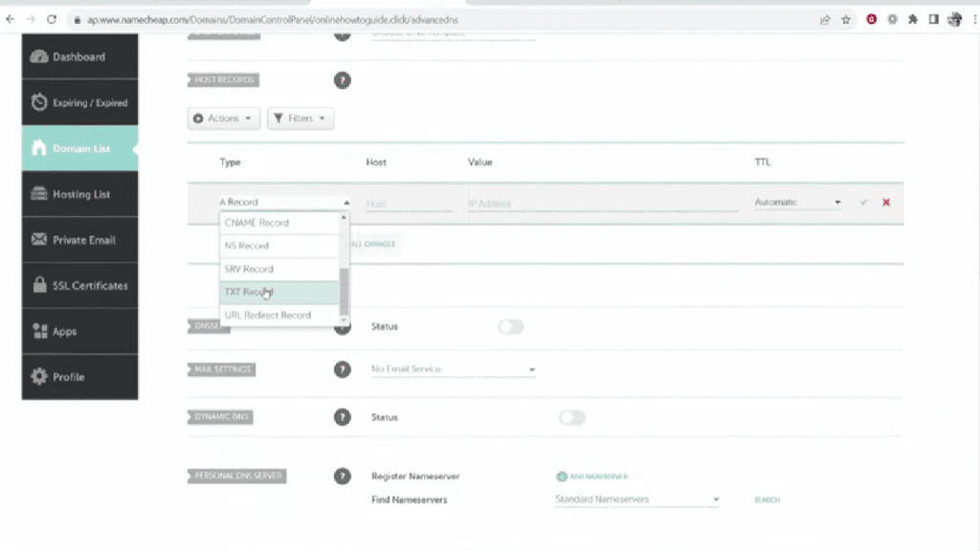Click the ADD NAMESERVER link

(593, 475)
